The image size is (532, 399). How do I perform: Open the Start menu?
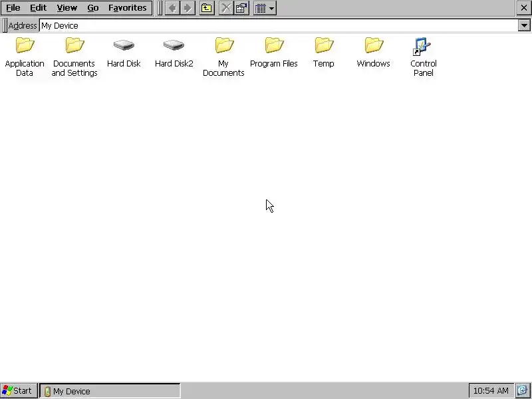pos(19,391)
